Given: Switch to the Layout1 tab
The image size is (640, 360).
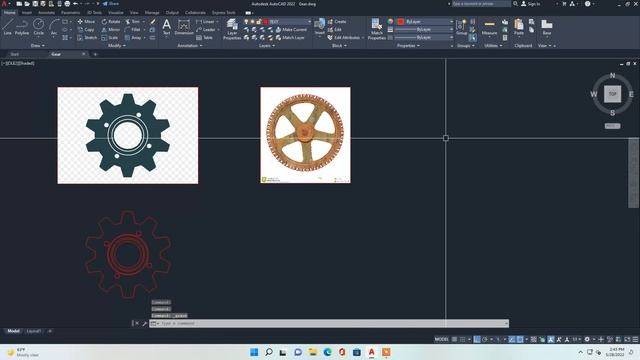Looking at the screenshot, I should (x=33, y=331).
